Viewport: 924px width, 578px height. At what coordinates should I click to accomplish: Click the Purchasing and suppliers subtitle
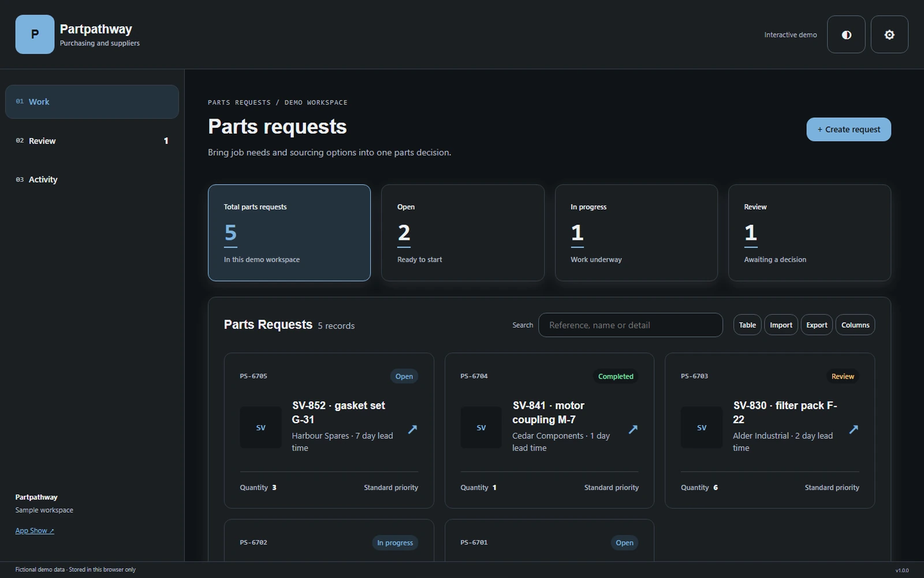[100, 43]
